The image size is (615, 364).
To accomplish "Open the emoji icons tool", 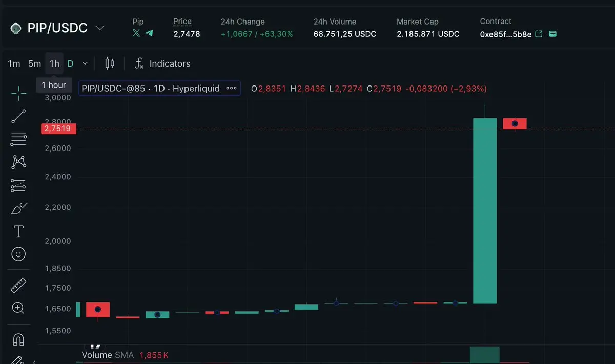I will [18, 254].
